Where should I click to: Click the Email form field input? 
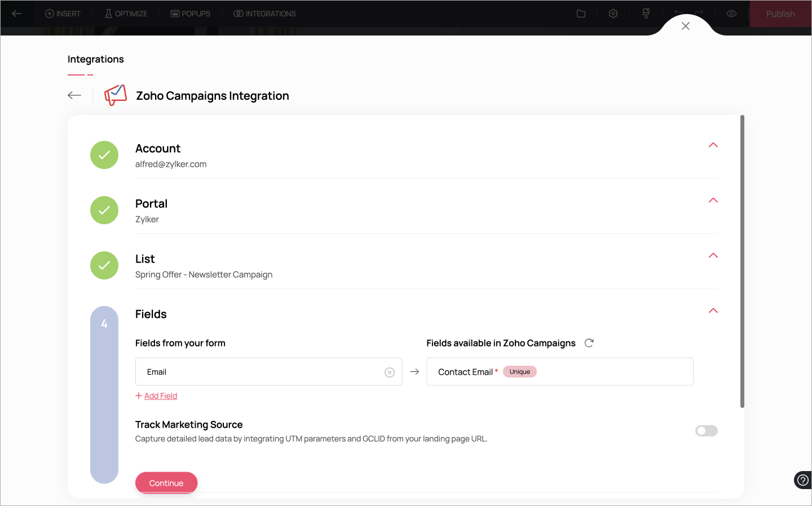[268, 372]
